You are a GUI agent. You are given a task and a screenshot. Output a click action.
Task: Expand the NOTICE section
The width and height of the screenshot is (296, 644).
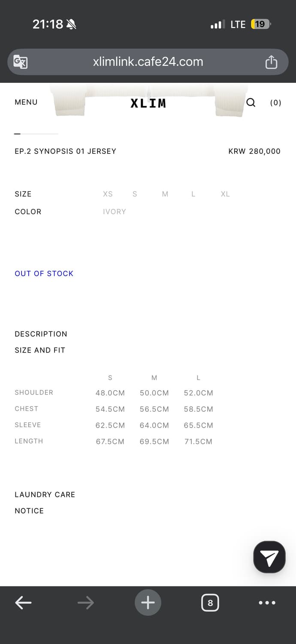pyautogui.click(x=29, y=511)
